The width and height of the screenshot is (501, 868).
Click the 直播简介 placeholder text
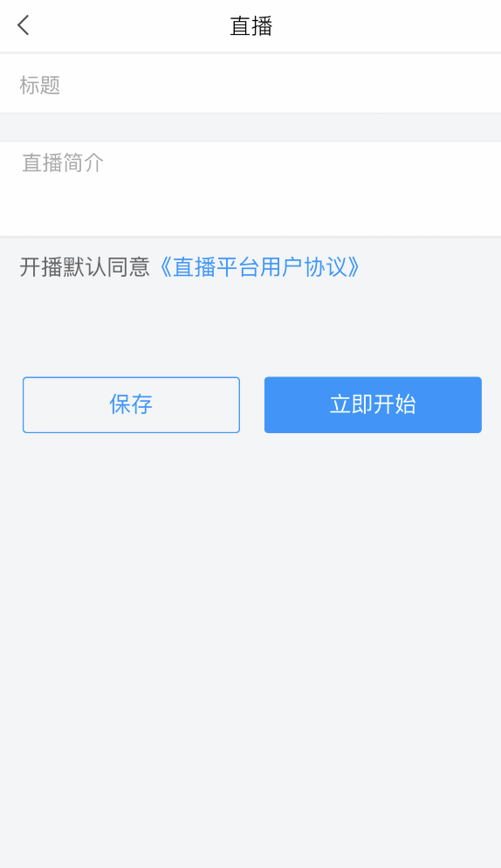(x=63, y=162)
